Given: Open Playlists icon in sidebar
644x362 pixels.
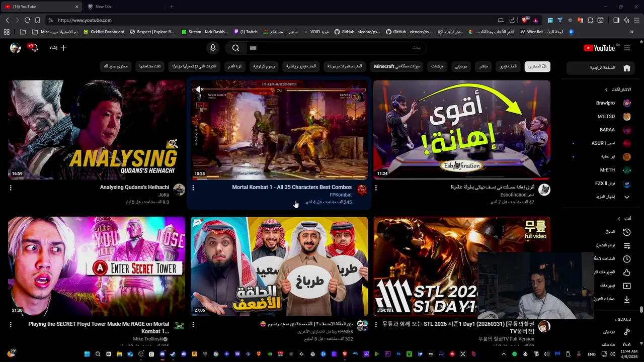Looking at the screenshot, I should pyautogui.click(x=627, y=246).
